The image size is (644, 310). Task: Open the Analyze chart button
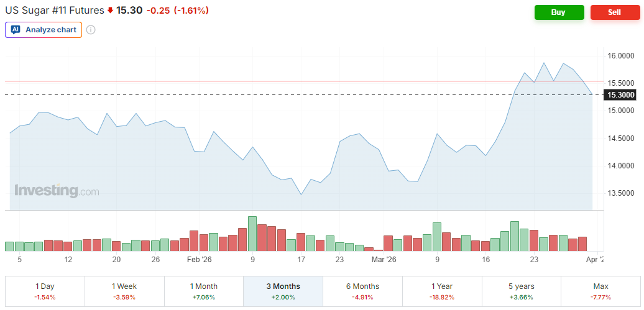44,30
